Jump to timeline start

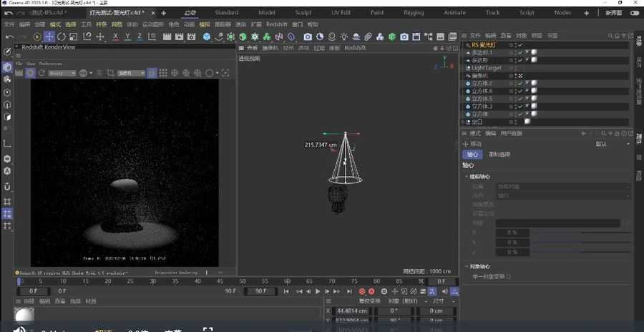[286, 291]
